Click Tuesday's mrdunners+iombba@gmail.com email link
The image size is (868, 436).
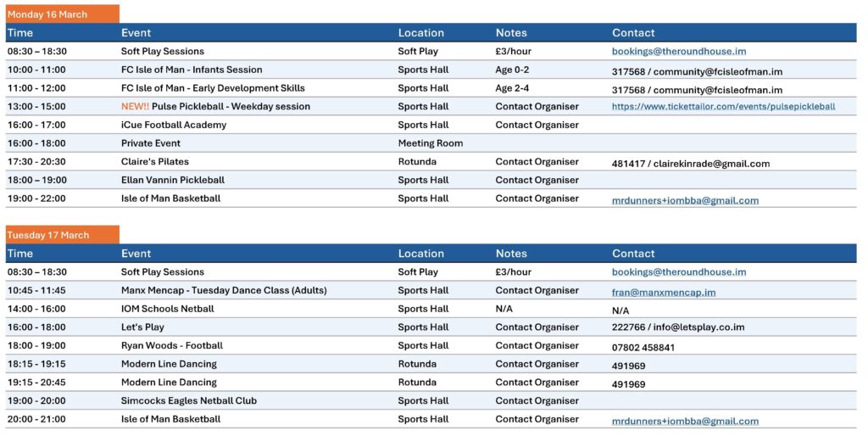coord(685,421)
